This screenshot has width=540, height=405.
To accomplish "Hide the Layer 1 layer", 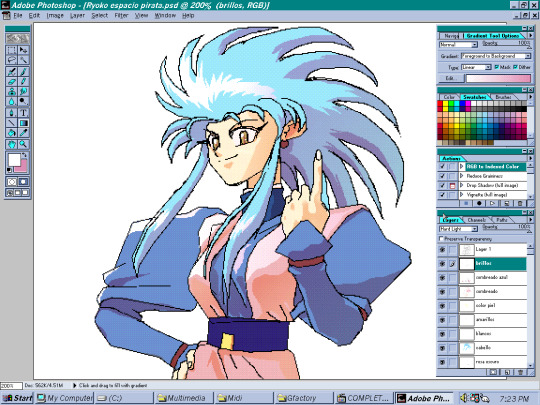I will 443,249.
